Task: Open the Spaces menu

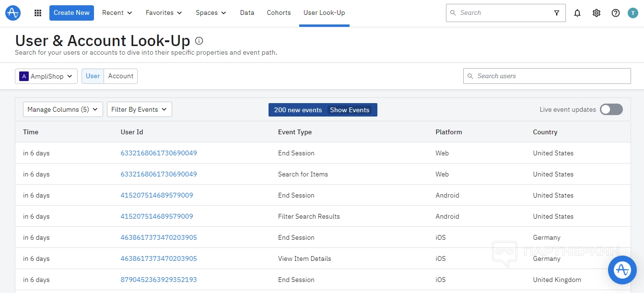Action: click(211, 13)
